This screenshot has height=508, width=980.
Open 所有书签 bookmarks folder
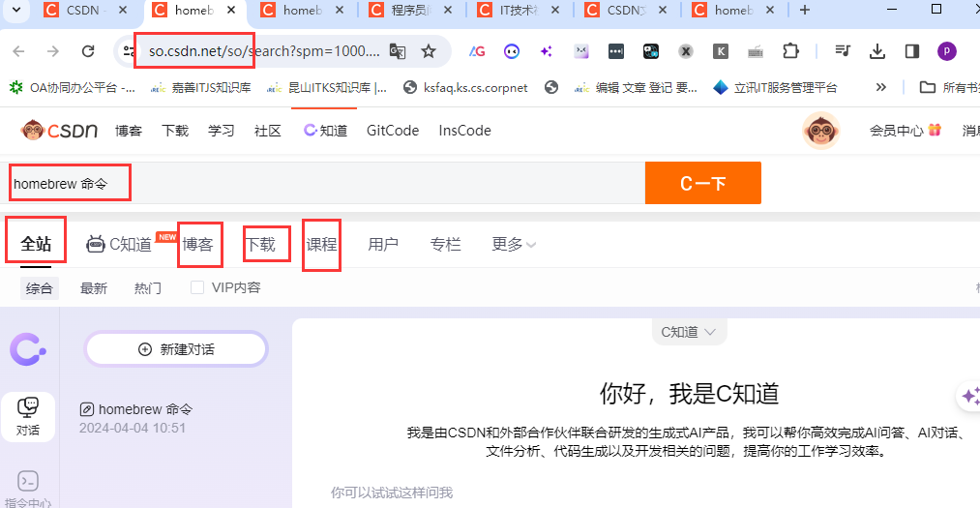pyautogui.click(x=949, y=87)
